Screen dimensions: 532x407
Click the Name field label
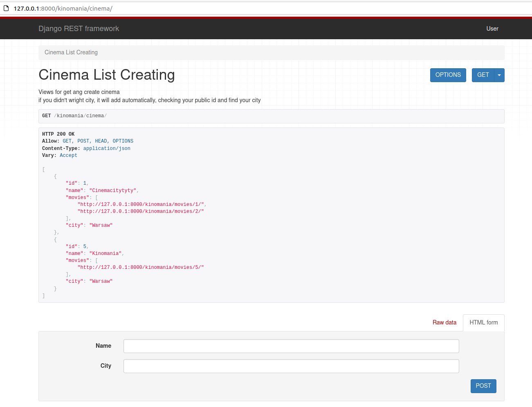click(x=103, y=346)
